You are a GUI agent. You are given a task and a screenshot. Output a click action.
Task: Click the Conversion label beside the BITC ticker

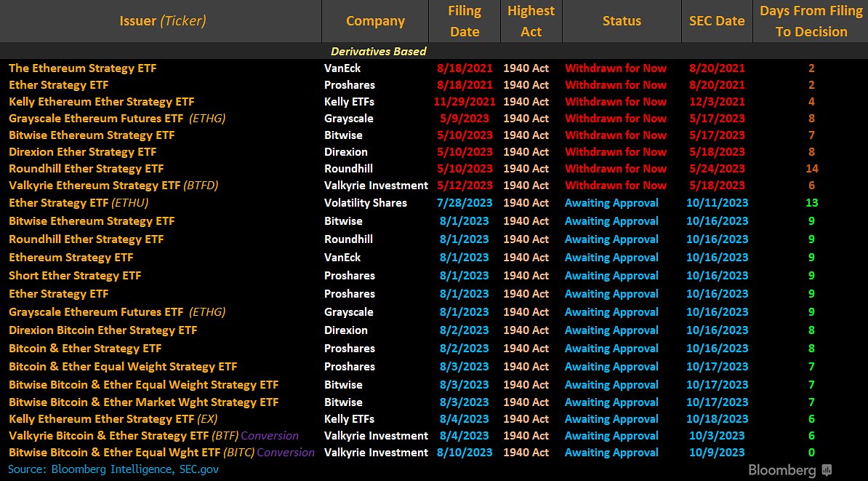(x=286, y=453)
